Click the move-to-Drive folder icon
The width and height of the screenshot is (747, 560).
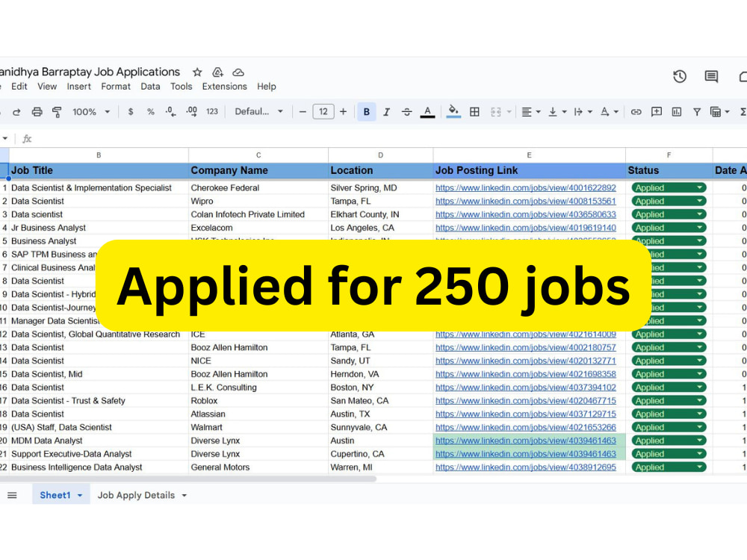pos(217,72)
